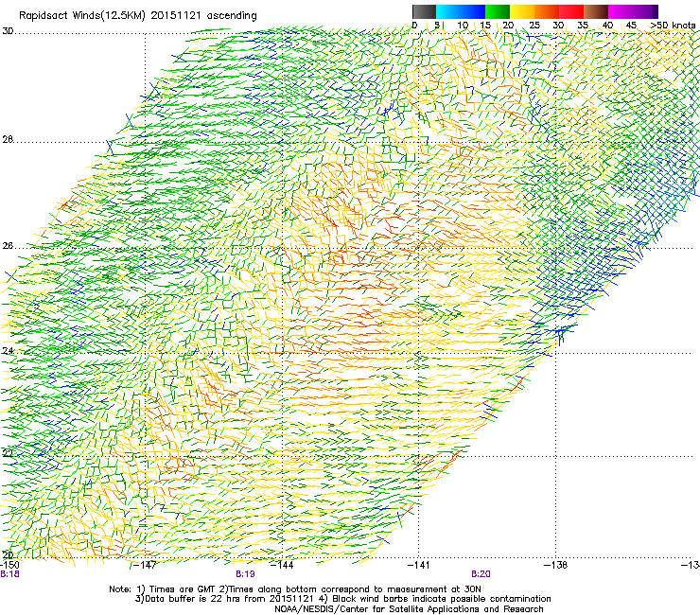
Task: Click the longitude -138 axis label
Action: click(x=556, y=565)
